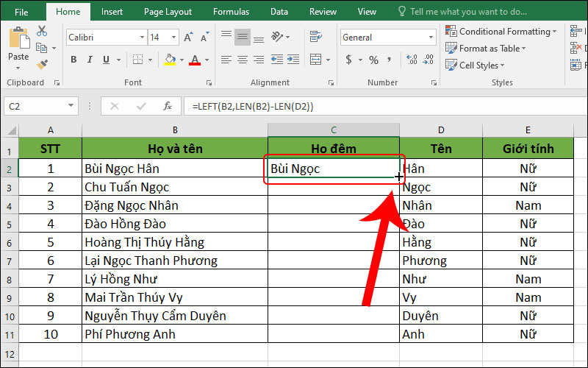
Task: Click the Select All corner triangle
Action: [x=12, y=130]
